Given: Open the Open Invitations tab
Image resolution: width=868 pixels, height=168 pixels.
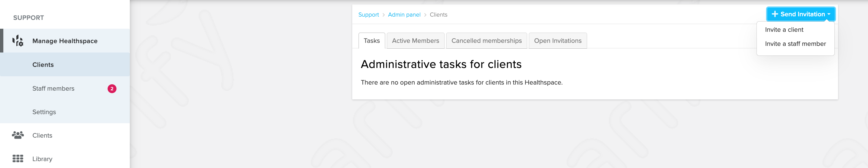Looking at the screenshot, I should click(558, 41).
